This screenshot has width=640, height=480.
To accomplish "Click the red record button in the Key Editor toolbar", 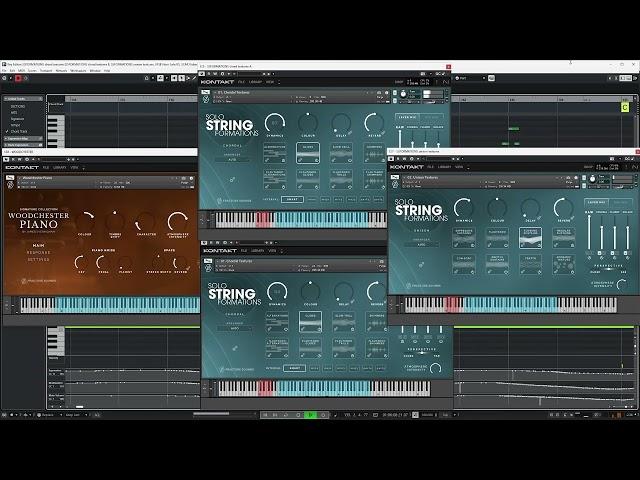I will click(x=18, y=78).
